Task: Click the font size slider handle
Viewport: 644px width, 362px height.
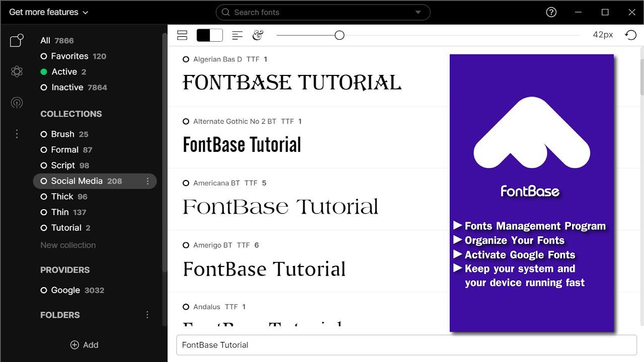Action: pos(340,35)
